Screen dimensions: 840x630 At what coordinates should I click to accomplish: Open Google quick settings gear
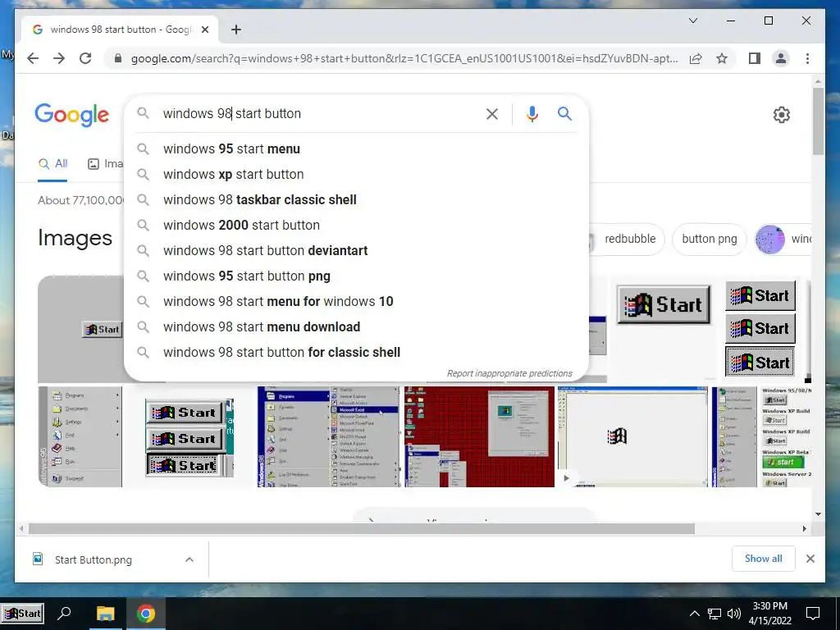point(782,115)
